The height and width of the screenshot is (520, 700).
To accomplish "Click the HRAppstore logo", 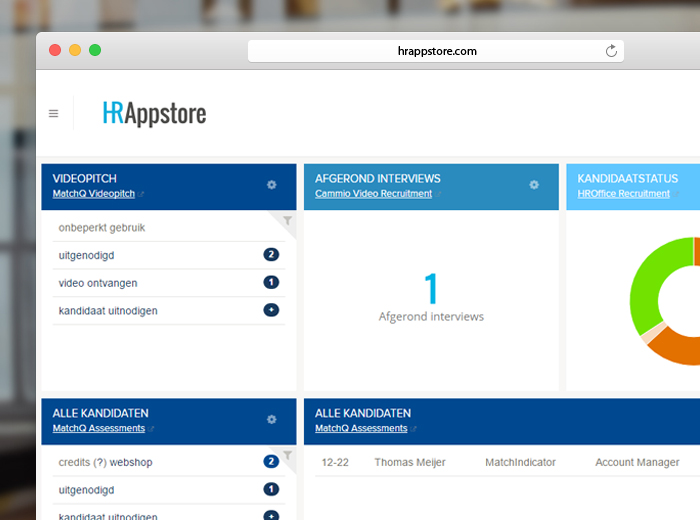I will pyautogui.click(x=154, y=113).
